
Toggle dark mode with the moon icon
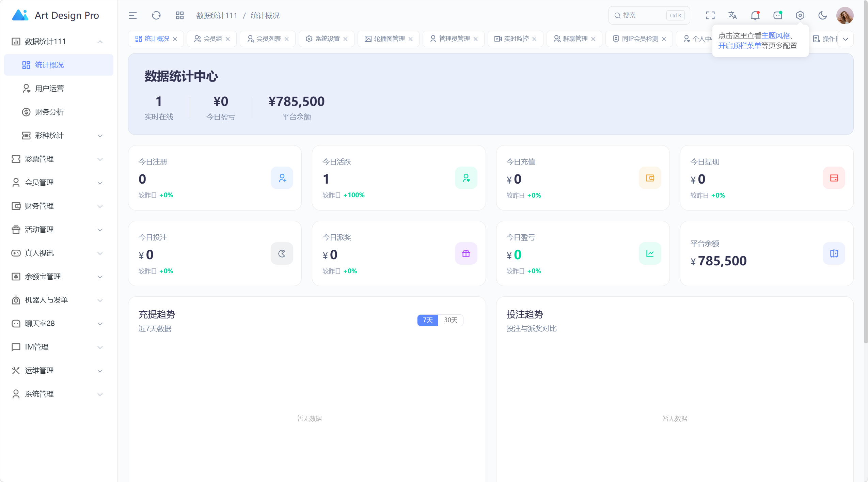[x=823, y=15]
